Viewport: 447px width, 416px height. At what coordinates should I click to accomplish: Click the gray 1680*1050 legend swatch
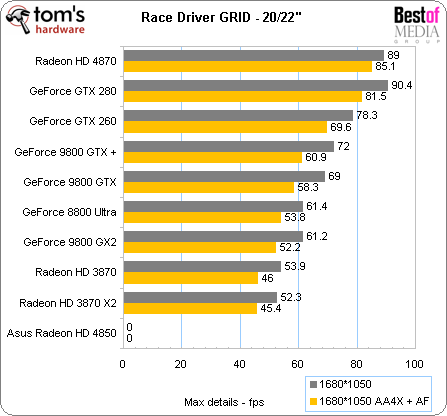pyautogui.click(x=313, y=384)
